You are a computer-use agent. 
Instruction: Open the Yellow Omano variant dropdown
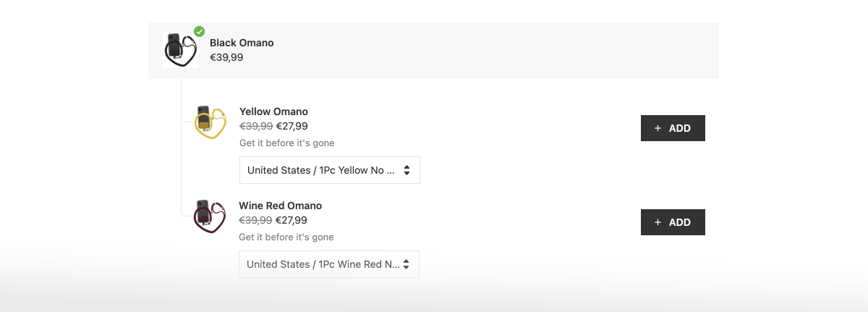(x=329, y=170)
